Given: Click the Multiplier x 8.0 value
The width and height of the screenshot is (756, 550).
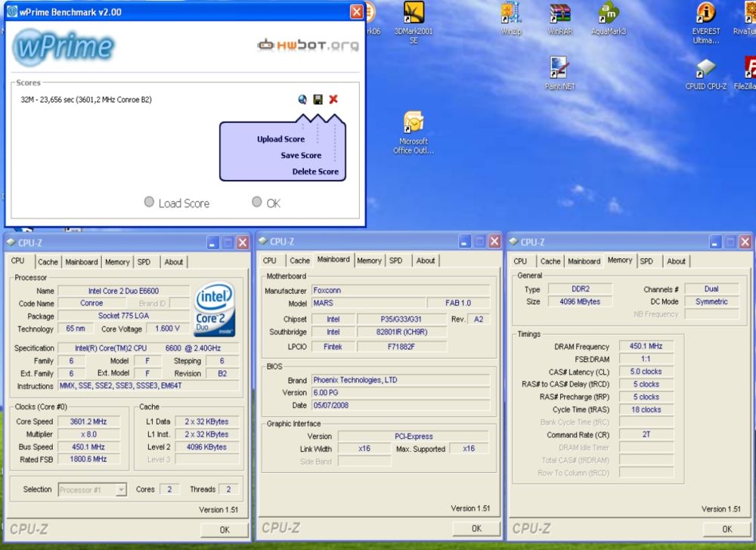Looking at the screenshot, I should click(88, 434).
